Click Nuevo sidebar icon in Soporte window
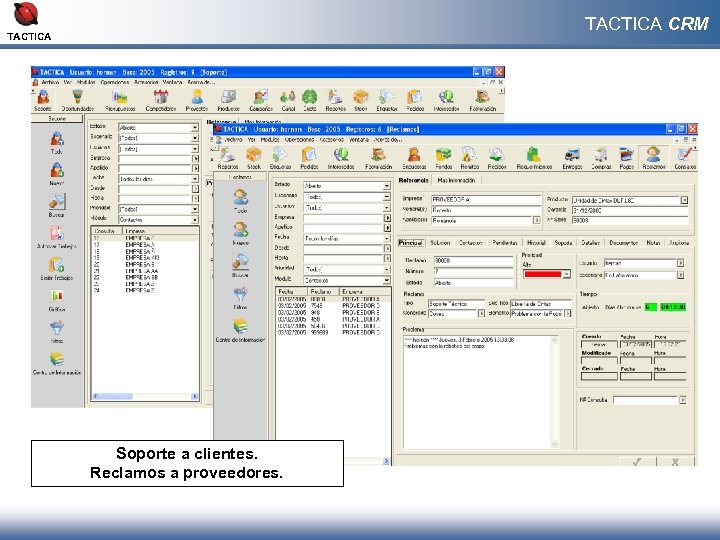 click(x=56, y=174)
